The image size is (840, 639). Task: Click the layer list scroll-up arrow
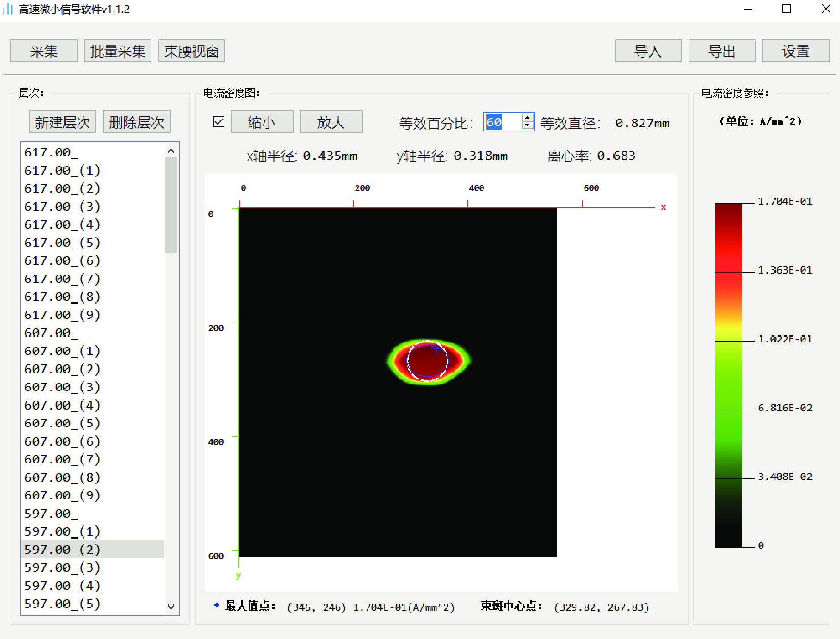tap(171, 150)
